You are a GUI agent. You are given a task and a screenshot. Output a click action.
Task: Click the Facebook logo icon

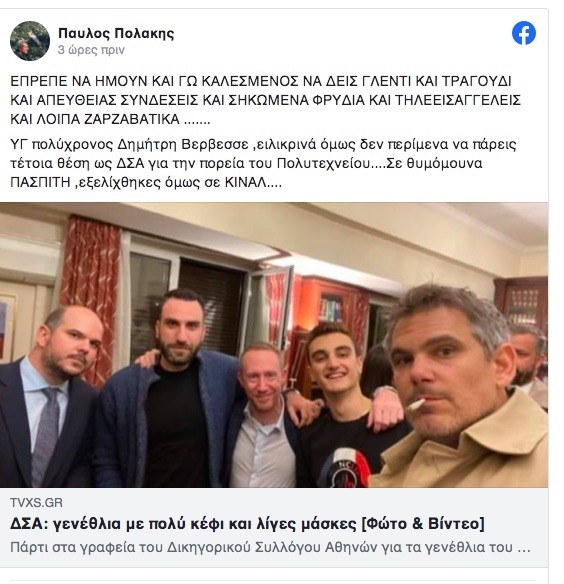point(523,33)
